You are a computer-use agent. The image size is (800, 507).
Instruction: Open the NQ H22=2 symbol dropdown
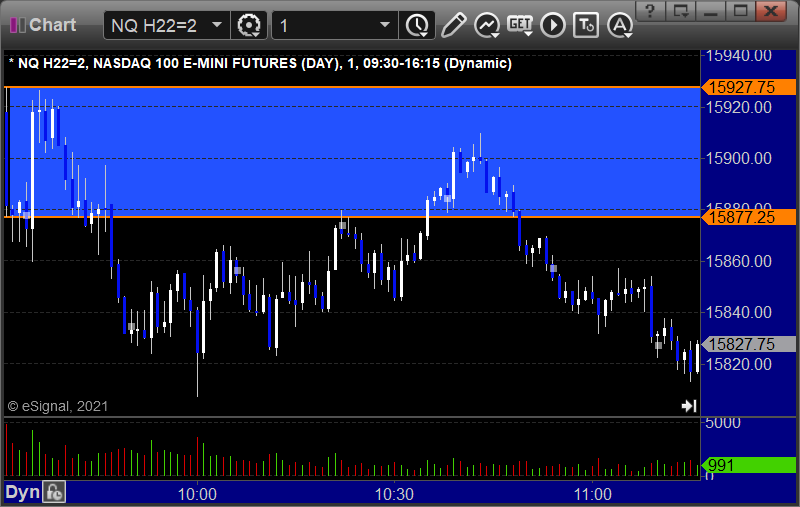click(x=217, y=25)
